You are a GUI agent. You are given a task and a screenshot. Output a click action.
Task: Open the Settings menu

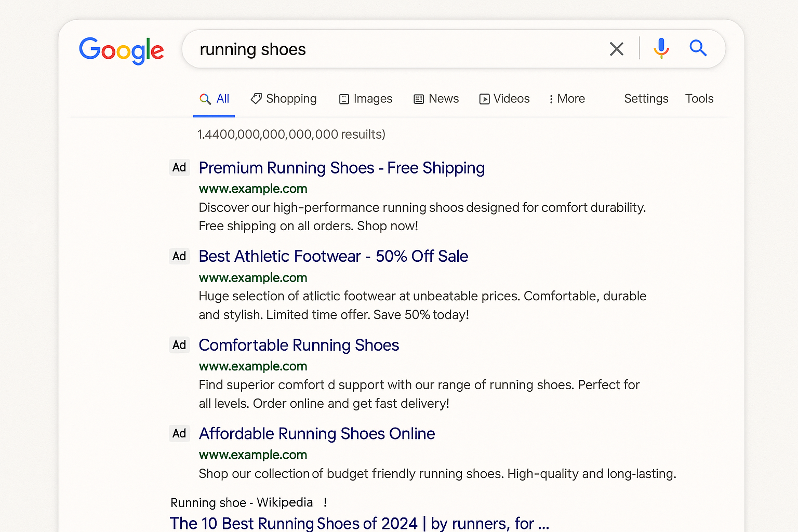[646, 99]
